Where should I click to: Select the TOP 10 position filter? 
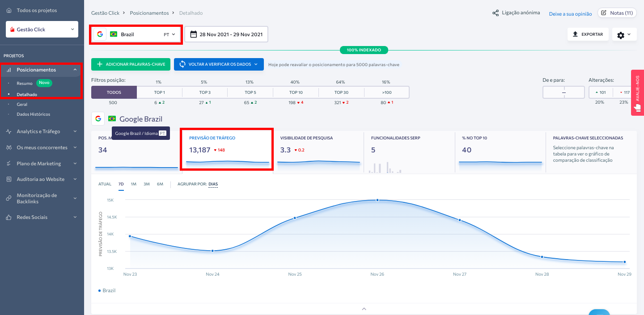[x=296, y=92]
